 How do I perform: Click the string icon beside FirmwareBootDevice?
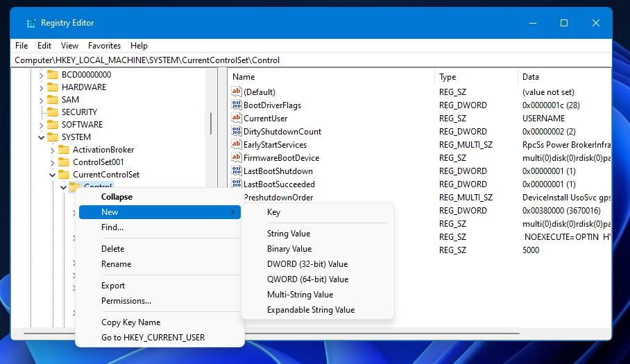click(236, 157)
